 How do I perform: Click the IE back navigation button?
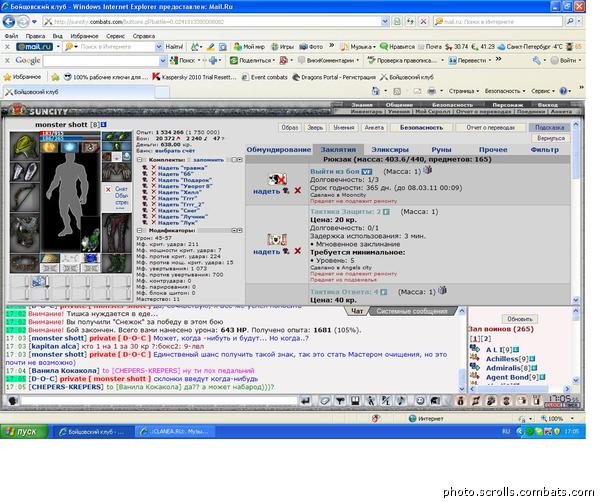click(9, 21)
